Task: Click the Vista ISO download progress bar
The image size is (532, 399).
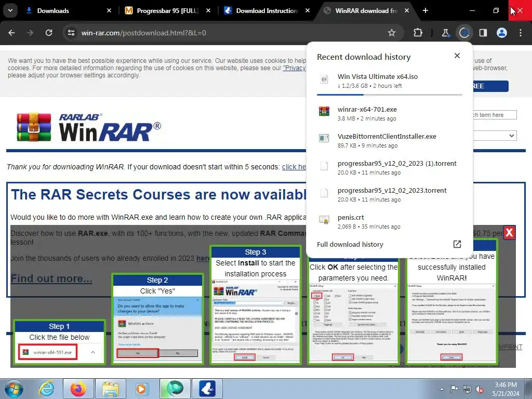Action: click(x=389, y=95)
